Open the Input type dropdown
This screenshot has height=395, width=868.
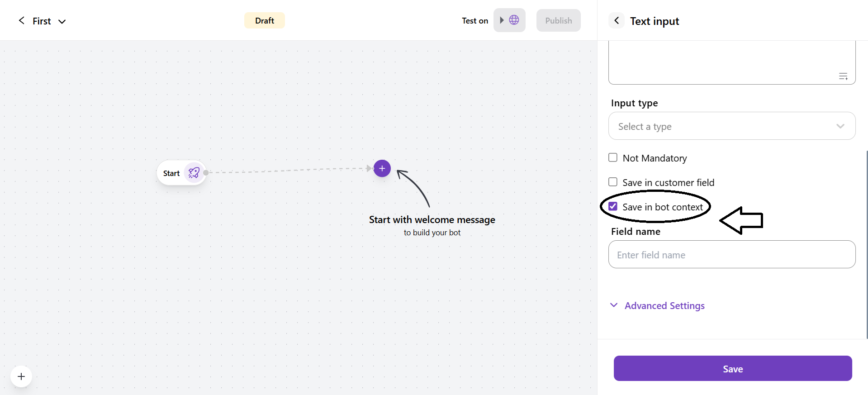tap(731, 126)
